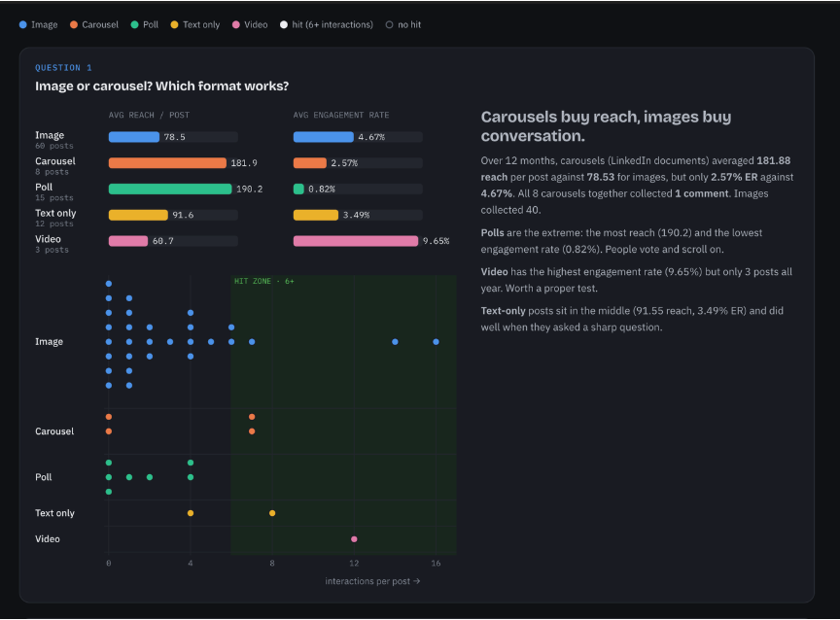
Task: Click the green Poll dot at 2 interactions
Action: [x=150, y=477]
